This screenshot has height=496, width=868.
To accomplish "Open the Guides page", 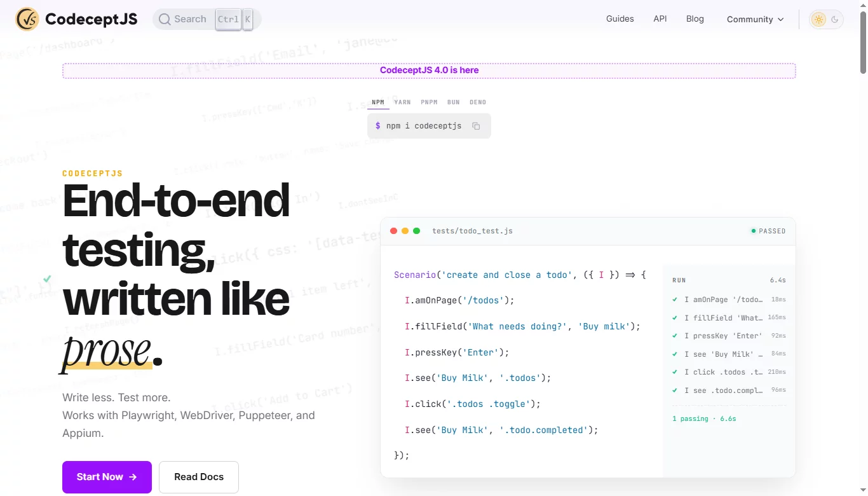I will 620,19.
